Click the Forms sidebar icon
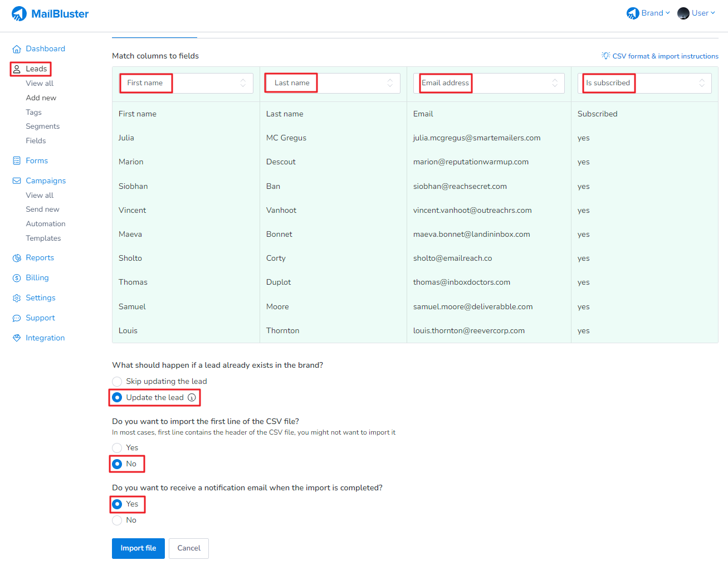 tap(17, 161)
